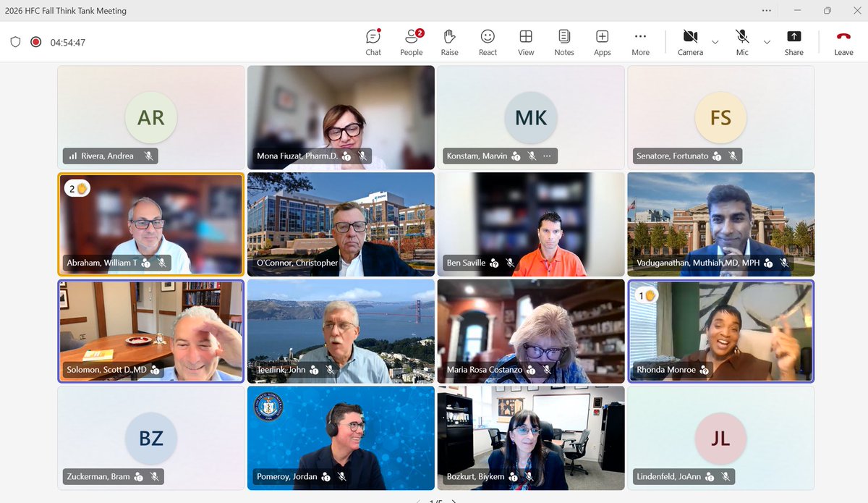Open the React emoji options

pyautogui.click(x=488, y=42)
